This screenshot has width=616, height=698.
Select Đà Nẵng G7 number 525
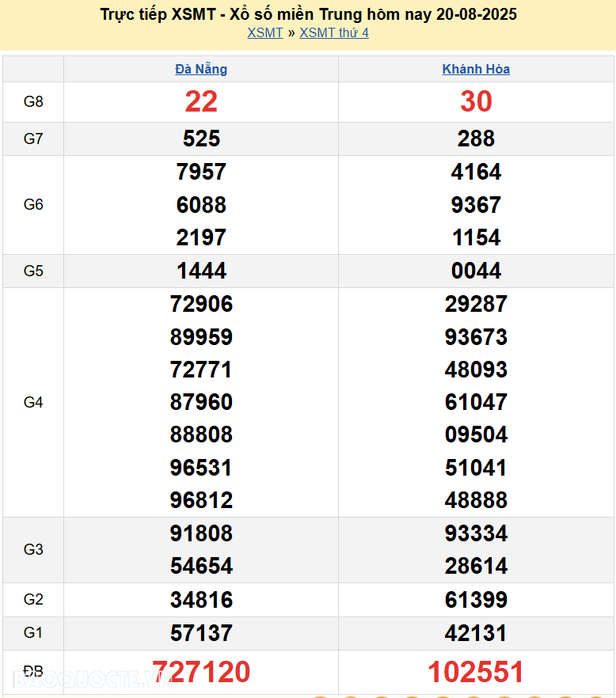click(201, 138)
